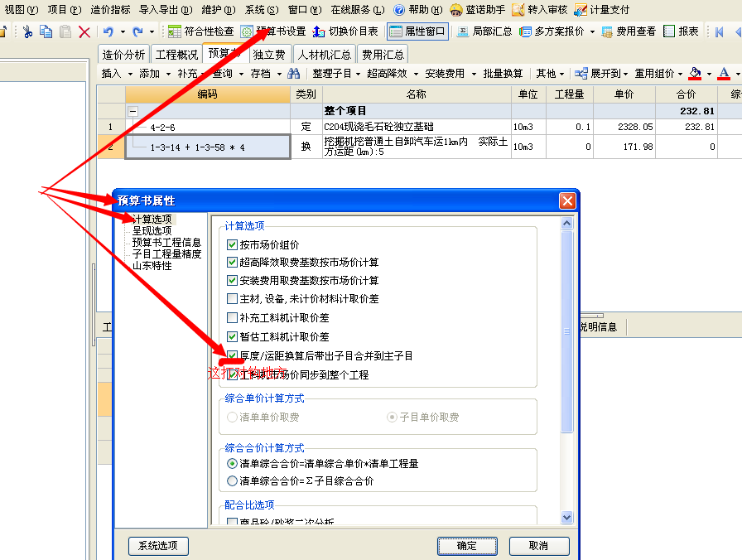
Task: Run 符合性检查 compliance check
Action: click(200, 31)
